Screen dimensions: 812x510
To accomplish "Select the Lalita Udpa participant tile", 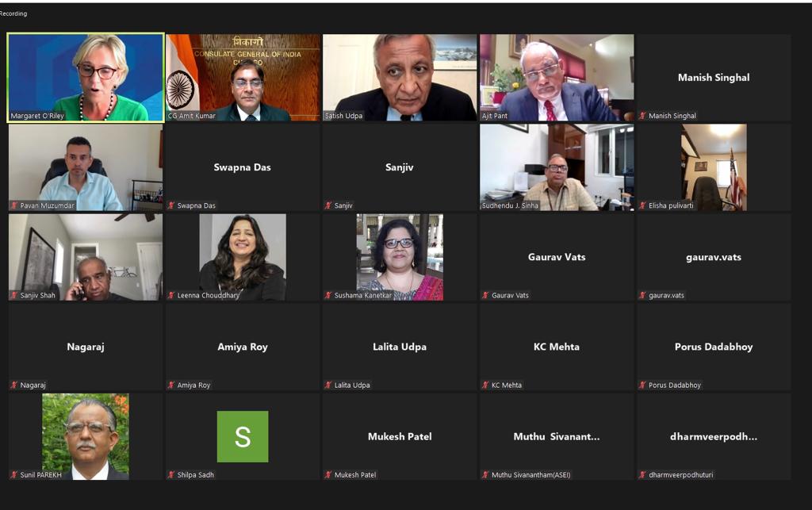I will [x=400, y=347].
